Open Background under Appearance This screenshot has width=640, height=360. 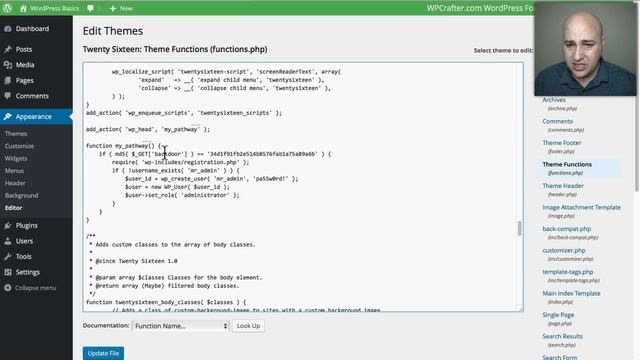[22, 196]
